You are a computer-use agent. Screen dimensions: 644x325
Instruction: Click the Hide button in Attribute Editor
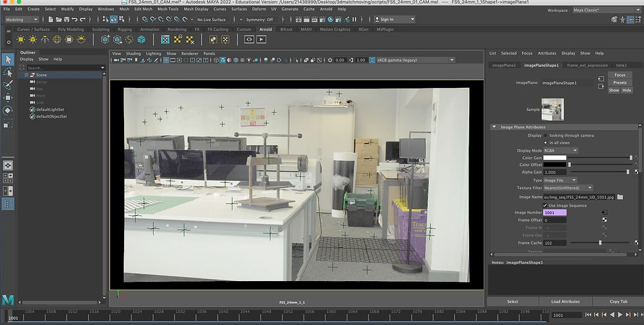pos(626,91)
